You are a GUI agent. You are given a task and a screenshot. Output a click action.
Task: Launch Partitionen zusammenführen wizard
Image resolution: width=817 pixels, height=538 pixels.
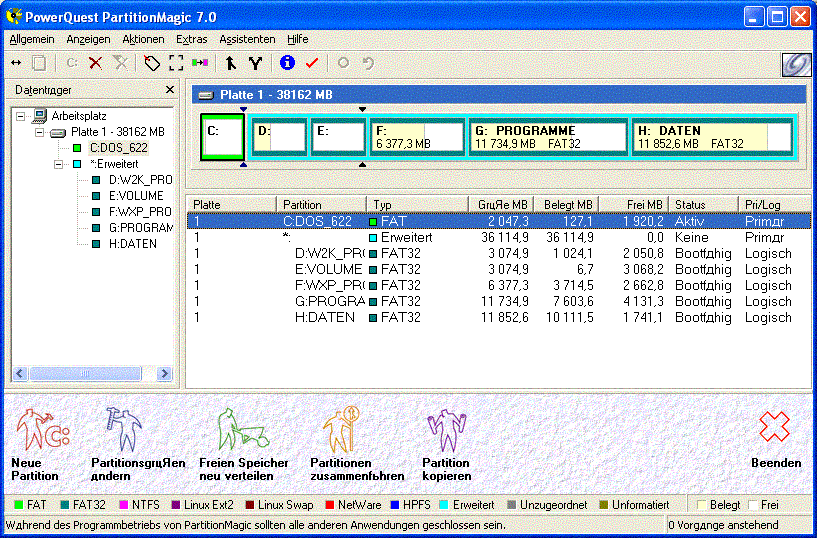pyautogui.click(x=357, y=444)
